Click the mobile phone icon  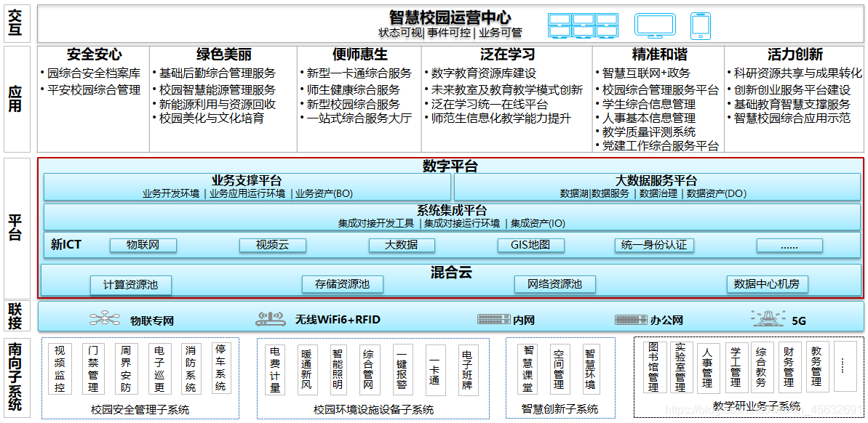[x=700, y=25]
